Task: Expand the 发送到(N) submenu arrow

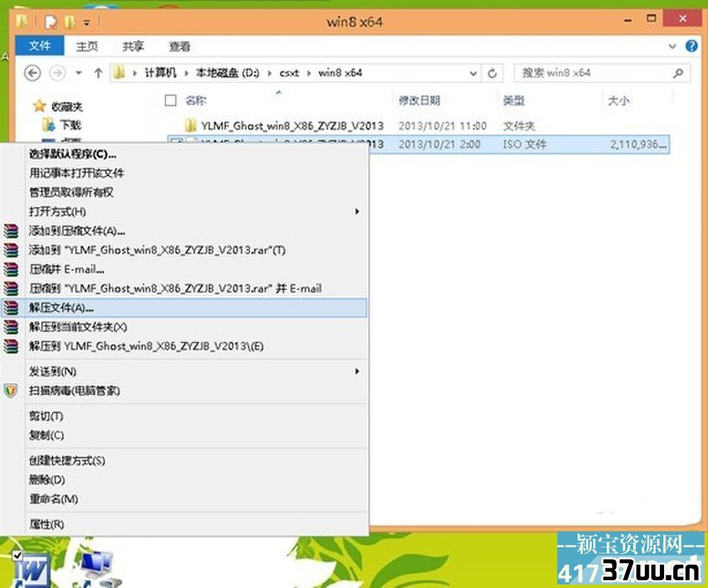Action: pyautogui.click(x=357, y=371)
